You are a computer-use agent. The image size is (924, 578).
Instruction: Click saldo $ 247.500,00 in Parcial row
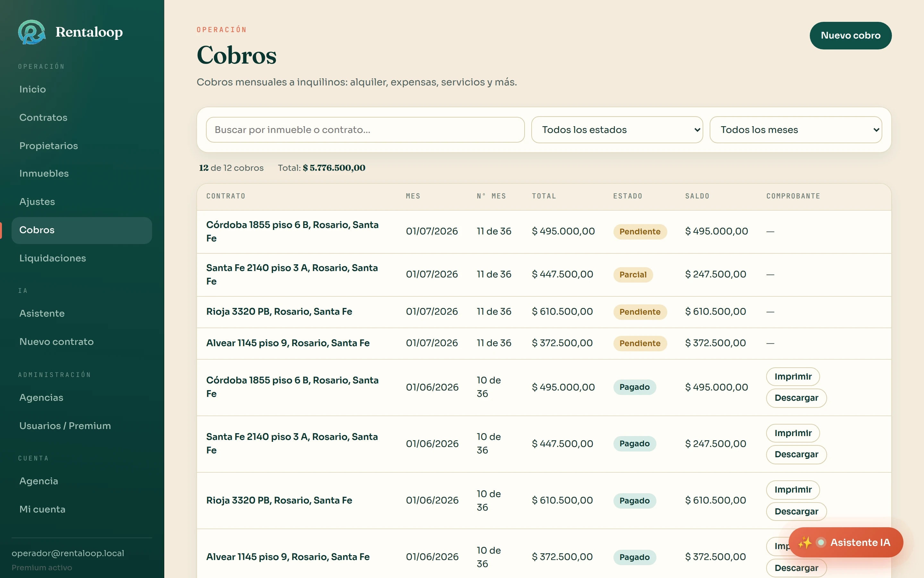(x=715, y=275)
